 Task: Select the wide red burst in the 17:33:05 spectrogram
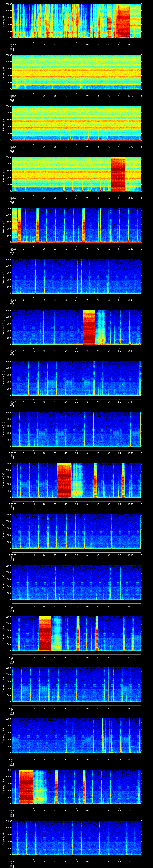click(x=89, y=327)
